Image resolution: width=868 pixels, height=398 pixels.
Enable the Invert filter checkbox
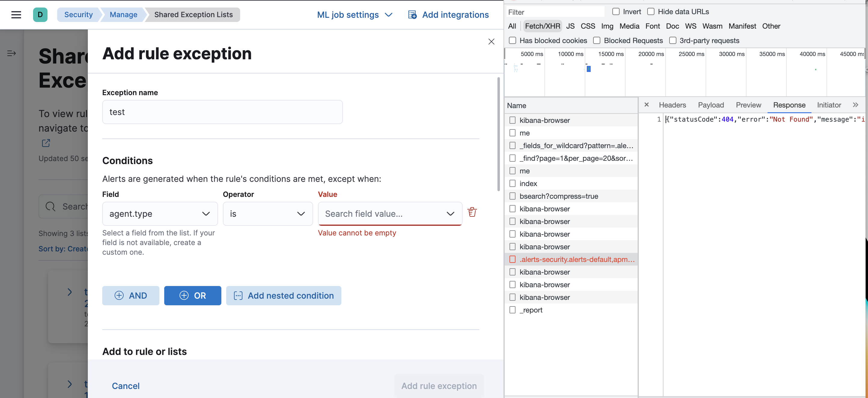tap(616, 11)
